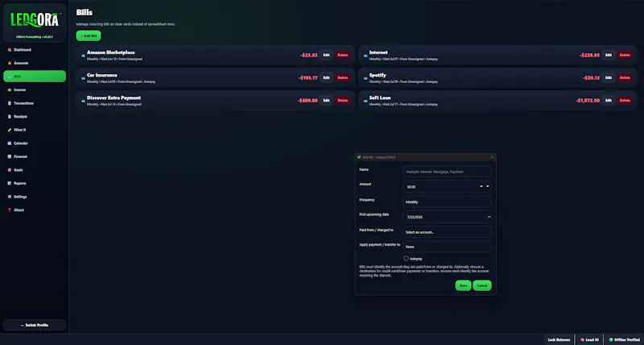Click the + Add Bill button
Viewport: 644px width, 345px height.
(89, 35)
